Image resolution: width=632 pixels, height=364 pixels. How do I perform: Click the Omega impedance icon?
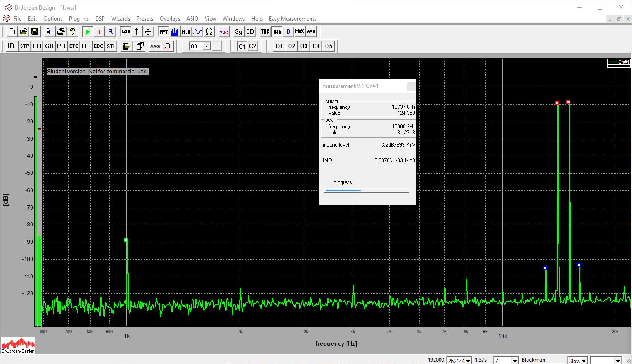[x=209, y=32]
